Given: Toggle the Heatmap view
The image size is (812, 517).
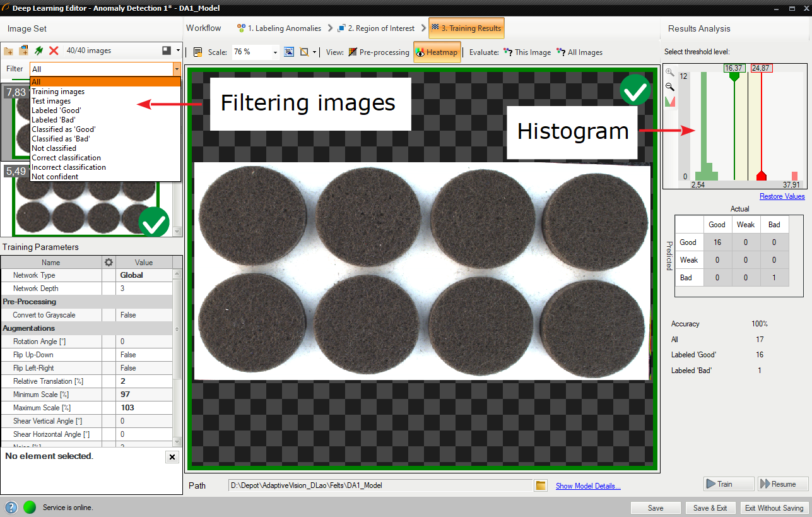Looking at the screenshot, I should [x=437, y=52].
